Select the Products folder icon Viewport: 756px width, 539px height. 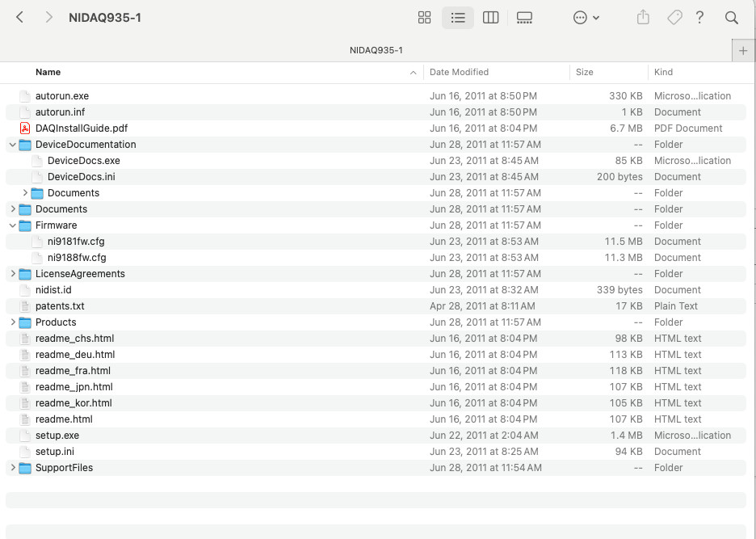pos(25,322)
